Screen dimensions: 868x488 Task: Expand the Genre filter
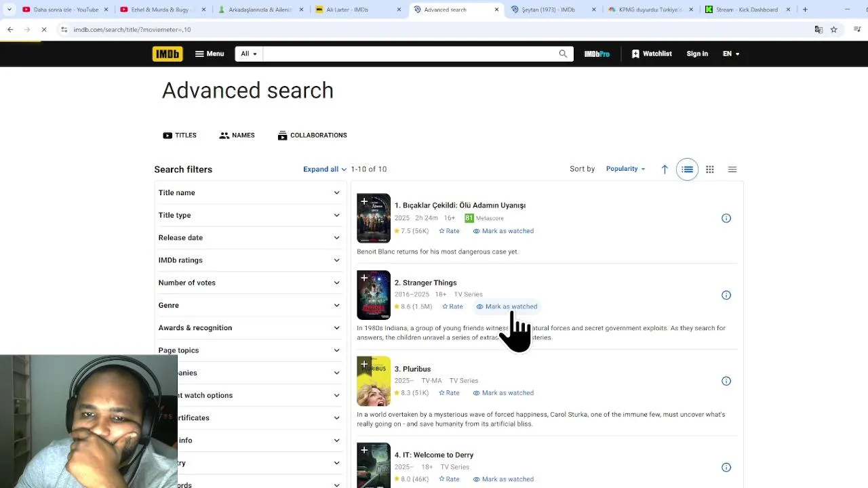(250, 305)
